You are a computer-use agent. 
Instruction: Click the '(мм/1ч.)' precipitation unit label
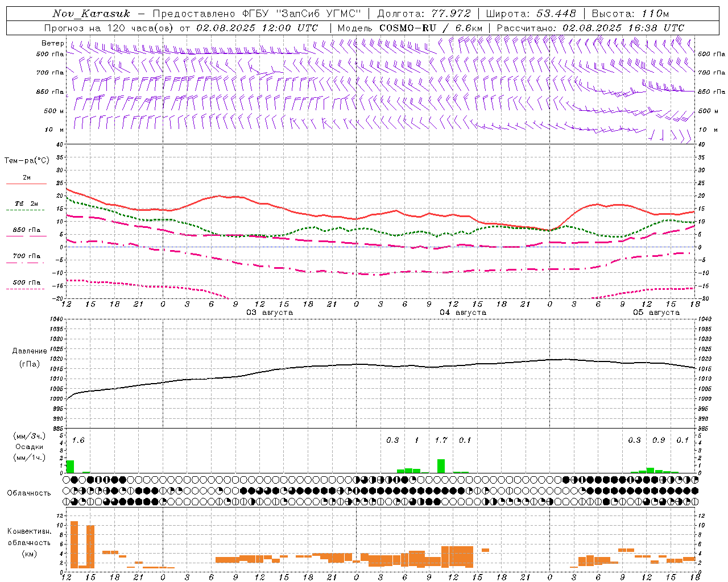tap(29, 457)
